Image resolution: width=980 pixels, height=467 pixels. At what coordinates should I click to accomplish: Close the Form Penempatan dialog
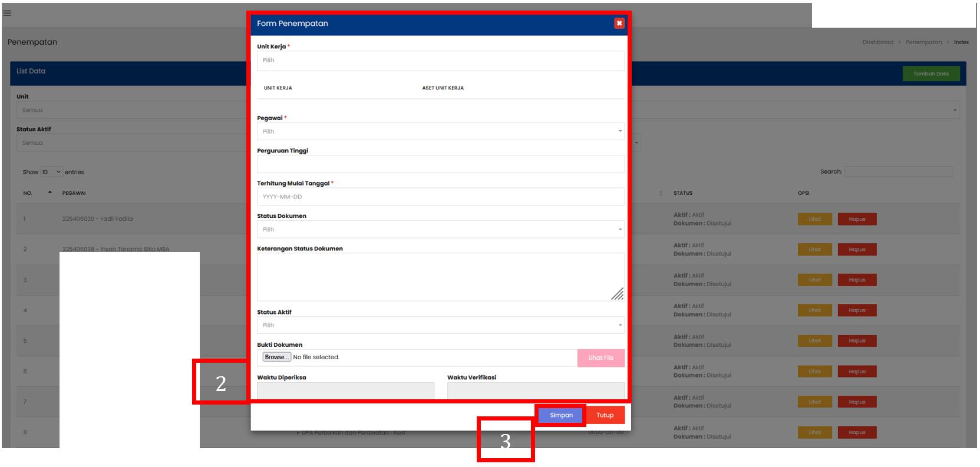[619, 24]
